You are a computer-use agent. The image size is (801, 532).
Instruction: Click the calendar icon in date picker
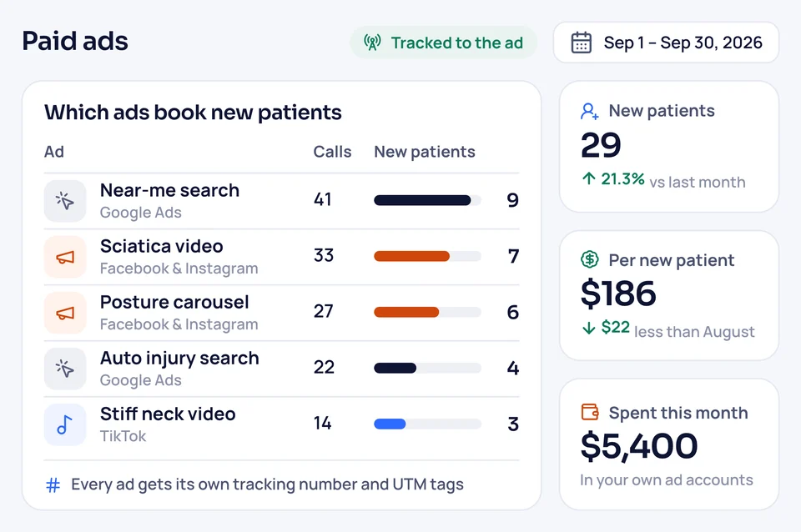coord(581,43)
